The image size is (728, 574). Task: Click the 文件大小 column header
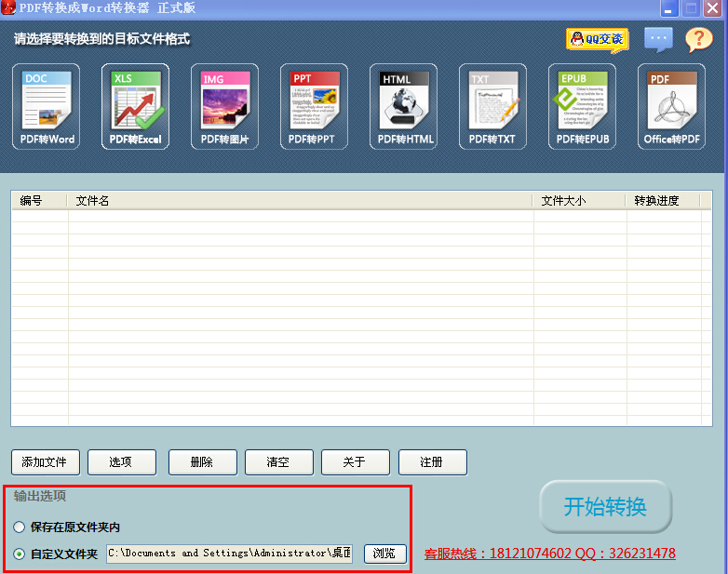pyautogui.click(x=579, y=200)
